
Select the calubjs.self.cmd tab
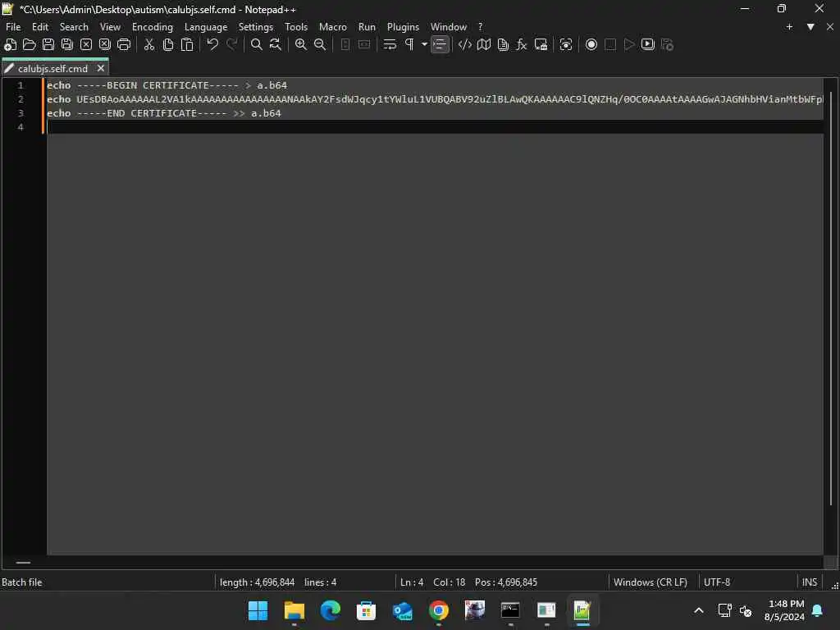(52, 69)
